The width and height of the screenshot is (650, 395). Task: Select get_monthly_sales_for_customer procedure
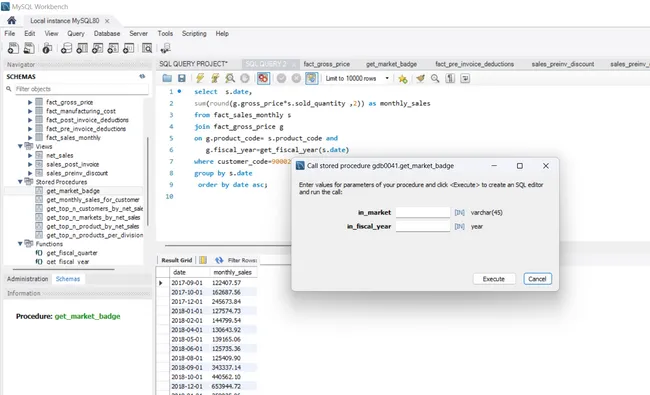point(93,200)
